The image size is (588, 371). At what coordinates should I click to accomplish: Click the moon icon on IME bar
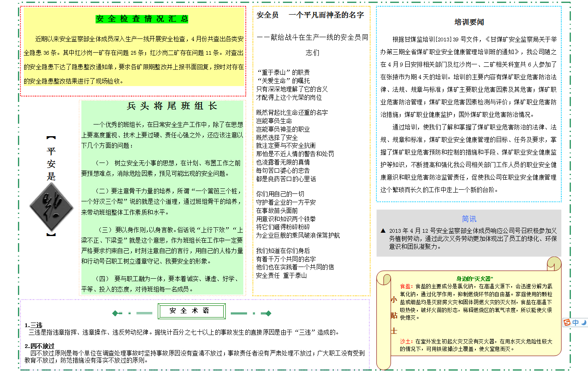tap(584, 323)
